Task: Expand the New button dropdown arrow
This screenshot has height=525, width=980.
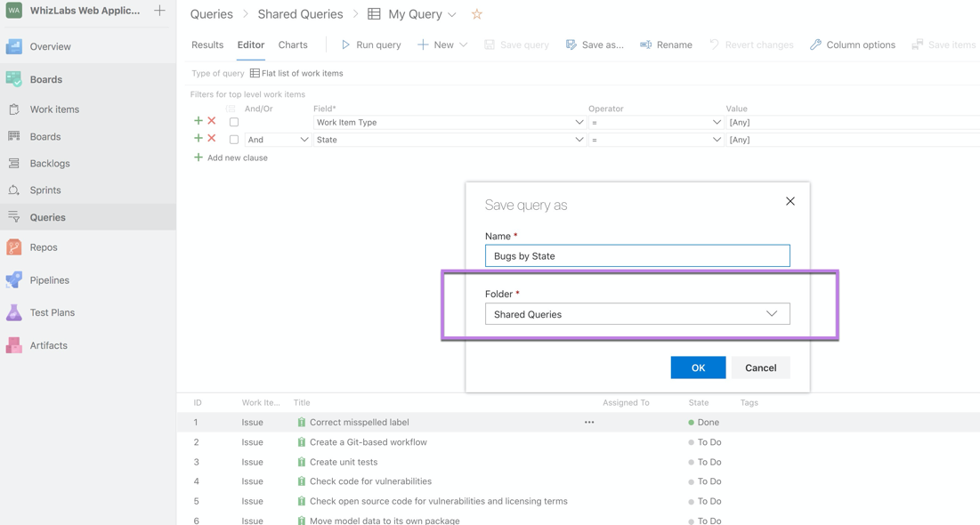Action: click(x=463, y=44)
